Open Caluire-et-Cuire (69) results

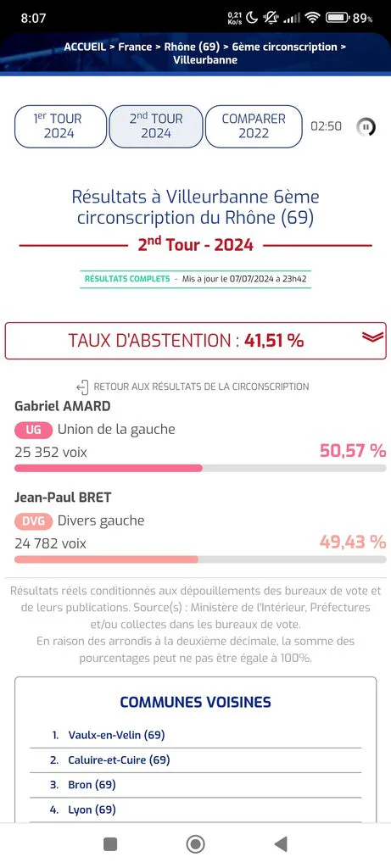point(119,760)
